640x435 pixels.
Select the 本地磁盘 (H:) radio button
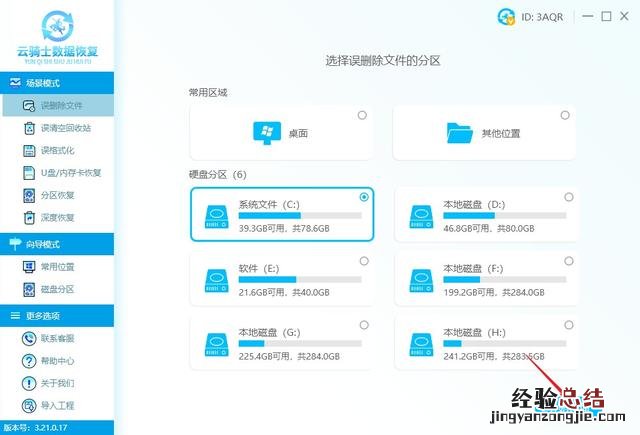coord(569,325)
